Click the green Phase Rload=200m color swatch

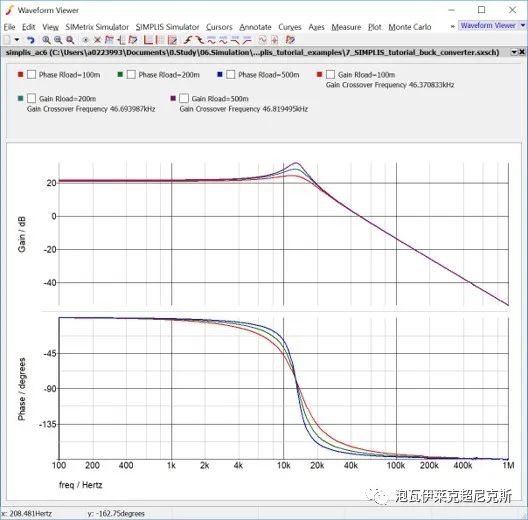(x=120, y=74)
